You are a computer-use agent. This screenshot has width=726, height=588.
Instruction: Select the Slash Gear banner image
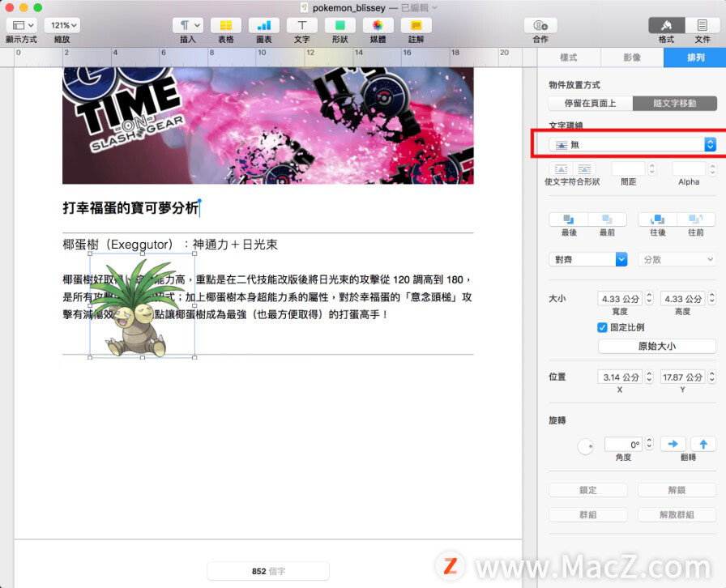268,126
